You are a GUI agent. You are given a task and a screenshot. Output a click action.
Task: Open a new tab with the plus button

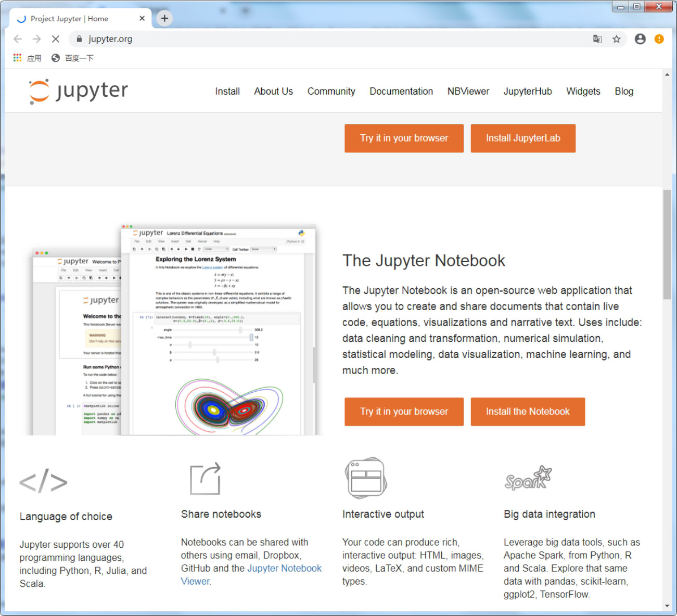click(164, 18)
